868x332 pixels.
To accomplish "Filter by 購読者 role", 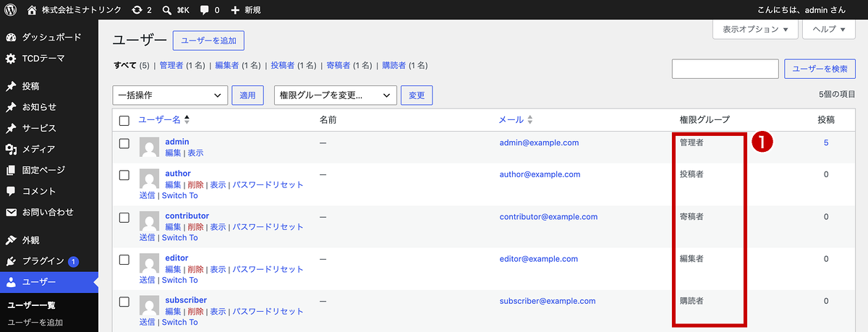I will (394, 65).
